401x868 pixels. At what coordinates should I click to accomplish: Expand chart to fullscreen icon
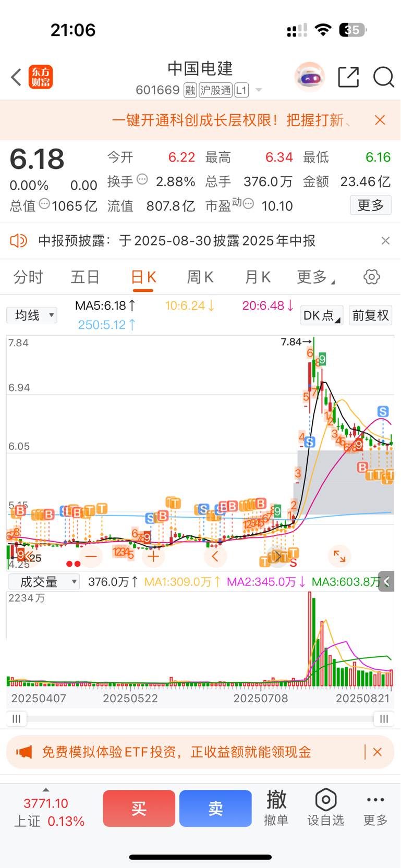(x=339, y=557)
